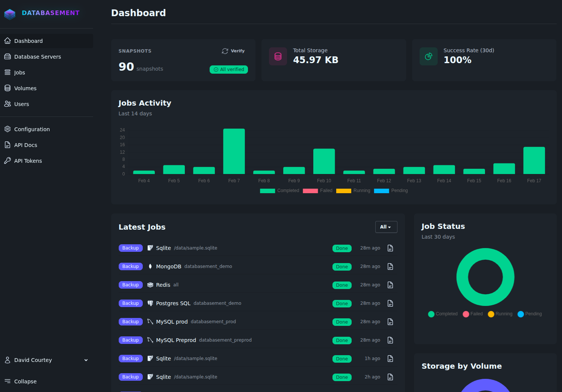The height and width of the screenshot is (392, 562).
Task: Click the Done status on Redis row
Action: tap(342, 285)
